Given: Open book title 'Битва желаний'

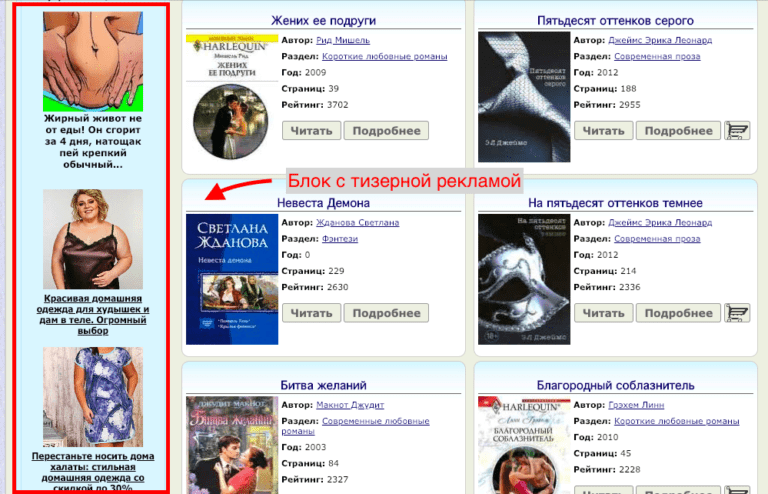Looking at the screenshot, I should [323, 385].
